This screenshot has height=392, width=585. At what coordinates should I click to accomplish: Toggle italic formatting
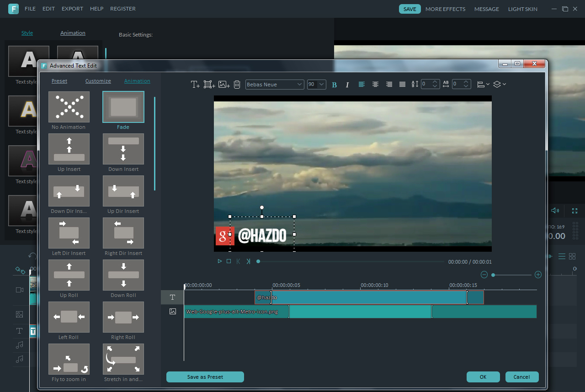pyautogui.click(x=347, y=85)
